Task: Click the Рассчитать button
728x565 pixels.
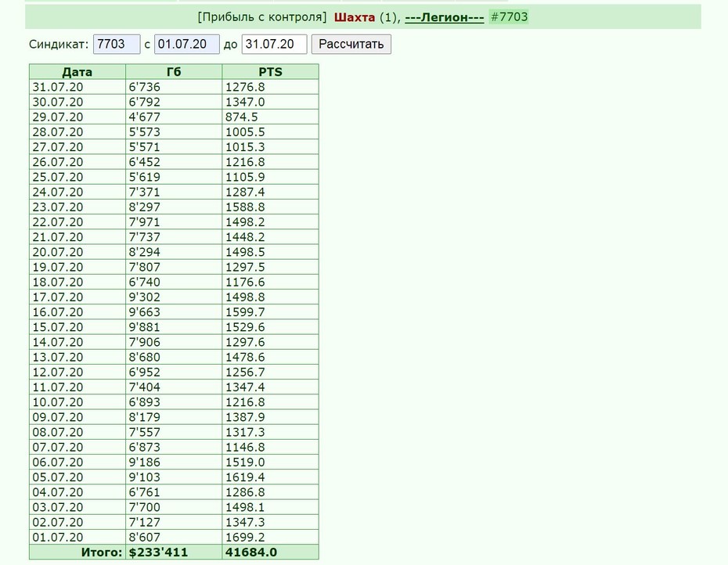Action: point(351,44)
